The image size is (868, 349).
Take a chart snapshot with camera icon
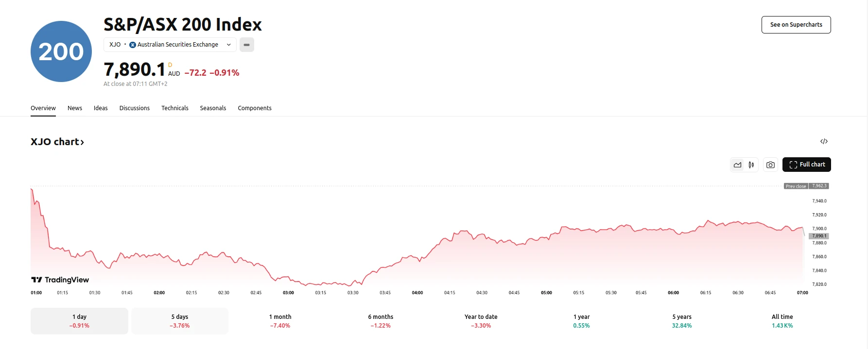[x=770, y=165]
